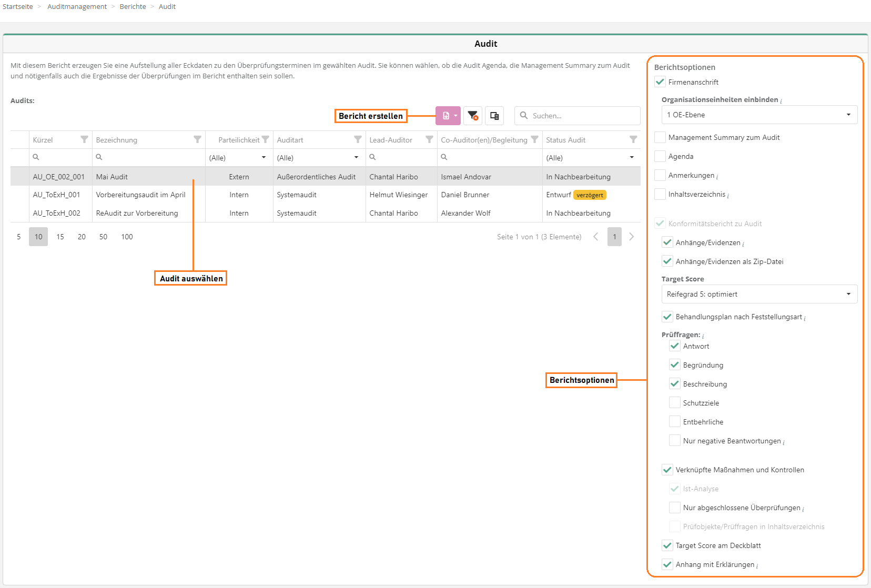Viewport: 871px width, 588px height.
Task: Go to next page arrow in pager
Action: (632, 237)
